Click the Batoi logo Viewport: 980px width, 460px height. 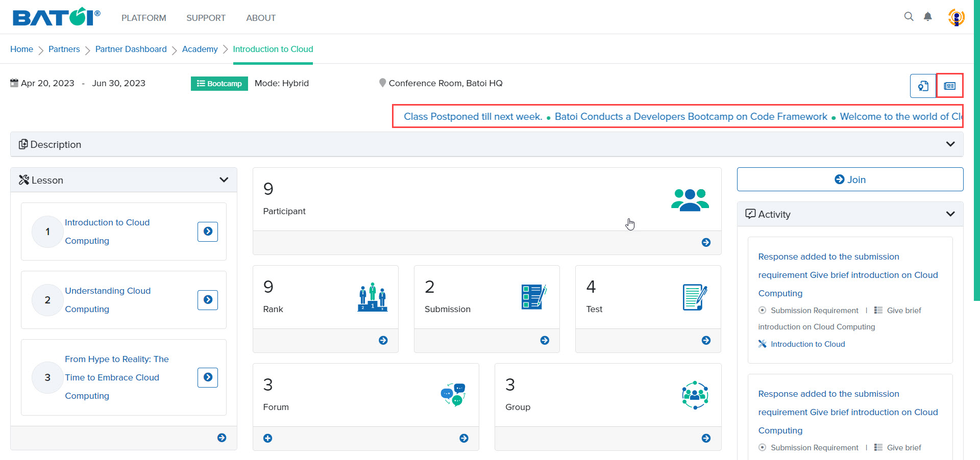pos(56,17)
